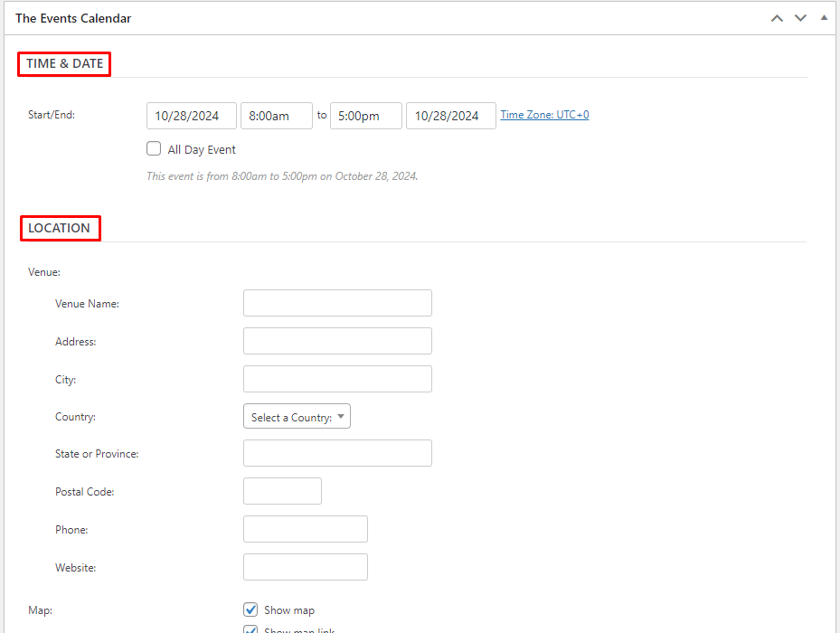The height and width of the screenshot is (633, 840).
Task: Focus the Address input field
Action: pos(337,341)
